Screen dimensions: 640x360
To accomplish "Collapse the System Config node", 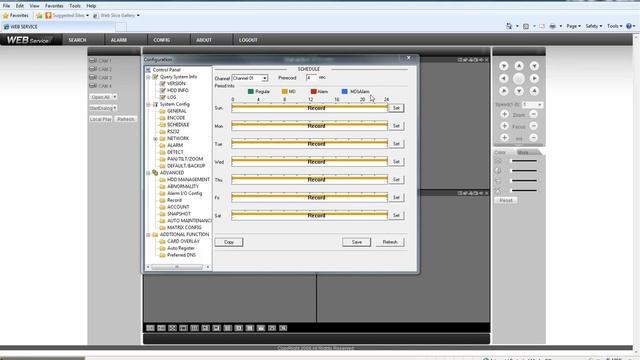I will (x=148, y=104).
